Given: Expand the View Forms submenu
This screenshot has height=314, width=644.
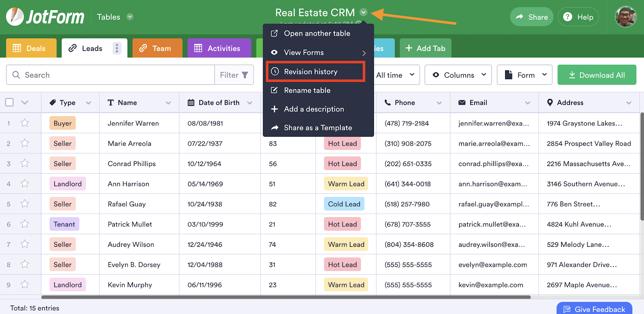Looking at the screenshot, I should 318,53.
